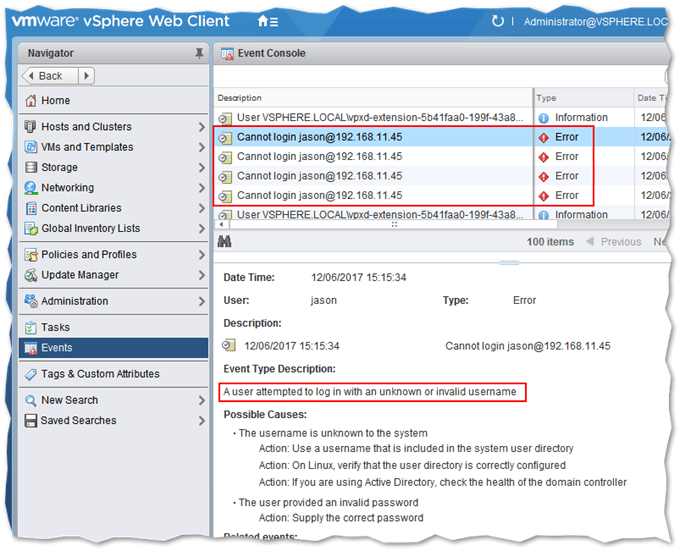
Task: Select Events in Navigator
Action: 114,348
